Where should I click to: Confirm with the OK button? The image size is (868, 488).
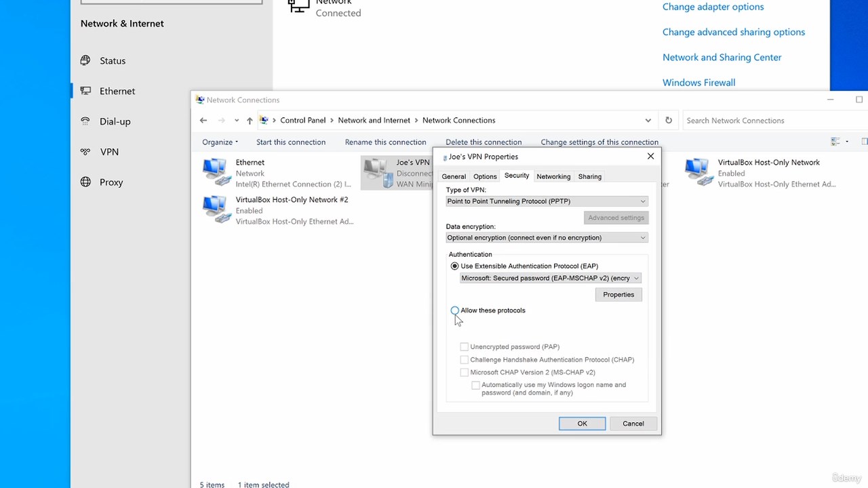[x=582, y=424]
